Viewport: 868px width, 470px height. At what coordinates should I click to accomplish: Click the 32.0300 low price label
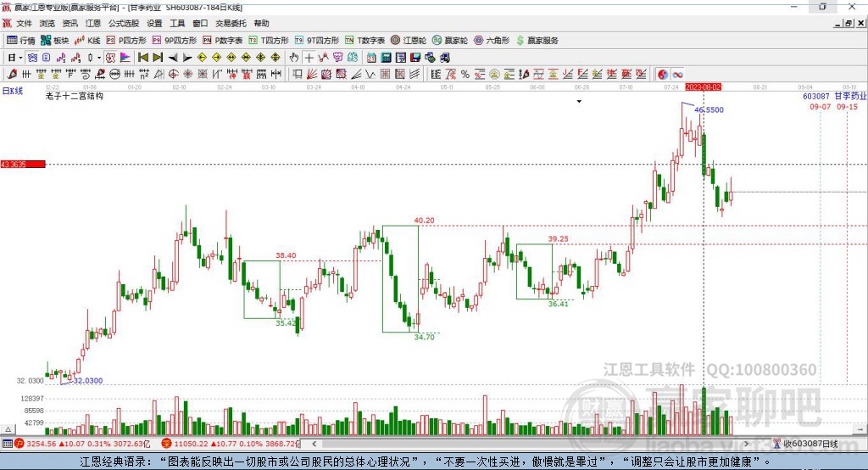88,381
